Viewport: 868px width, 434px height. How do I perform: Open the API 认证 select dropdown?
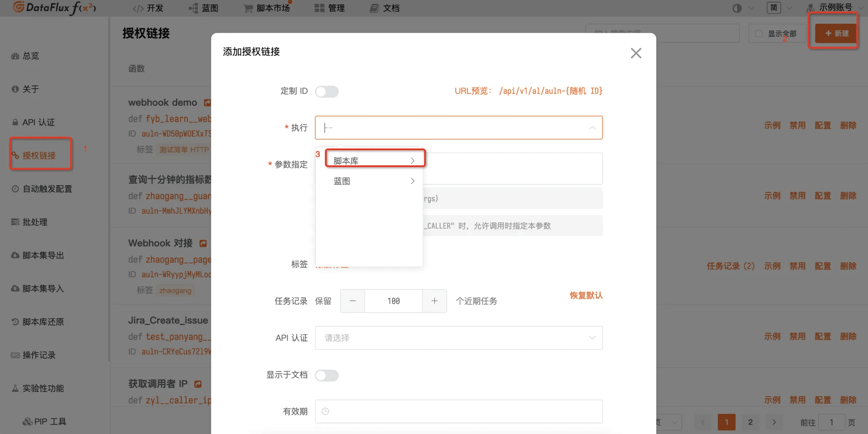pyautogui.click(x=459, y=338)
